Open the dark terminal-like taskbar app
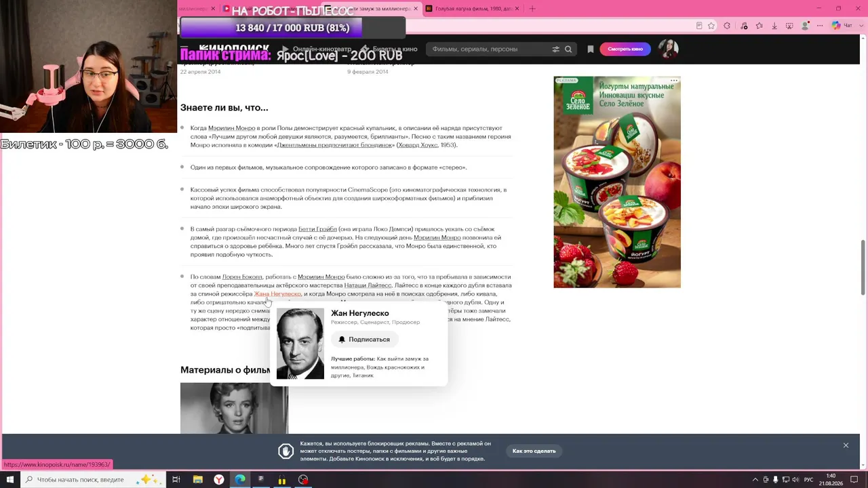This screenshot has height=488, width=868. click(261, 480)
